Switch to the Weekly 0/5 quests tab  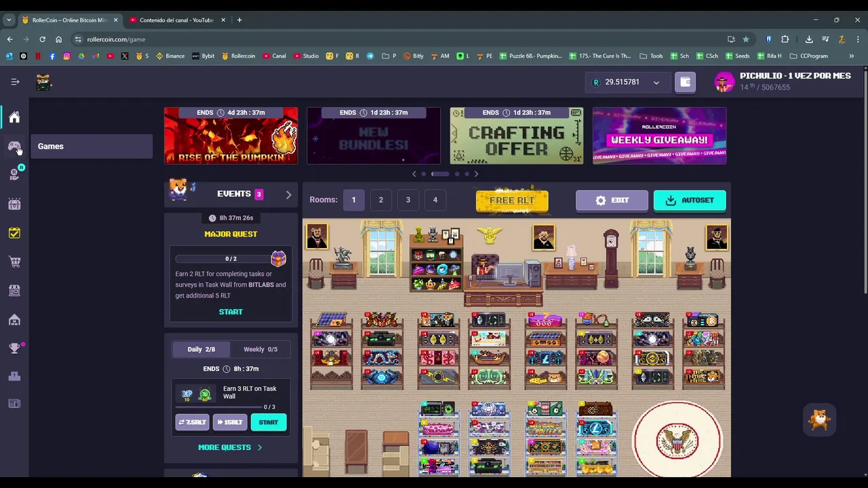coord(260,349)
